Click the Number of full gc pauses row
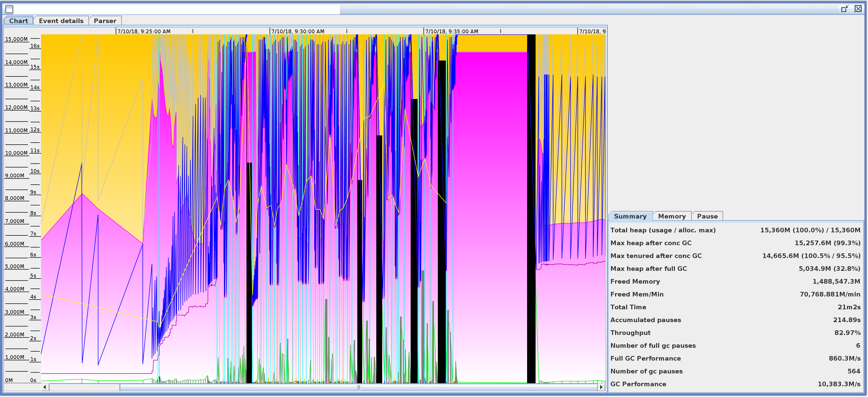 653,345
